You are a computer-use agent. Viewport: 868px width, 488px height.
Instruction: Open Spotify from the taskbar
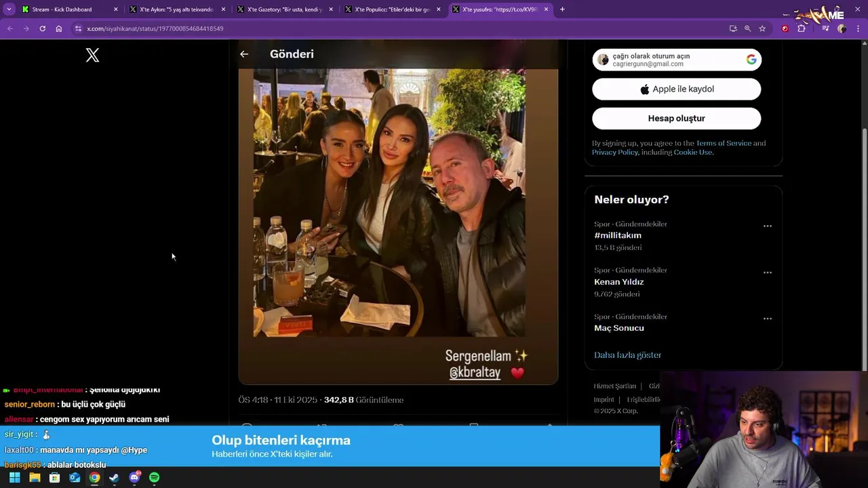click(154, 478)
